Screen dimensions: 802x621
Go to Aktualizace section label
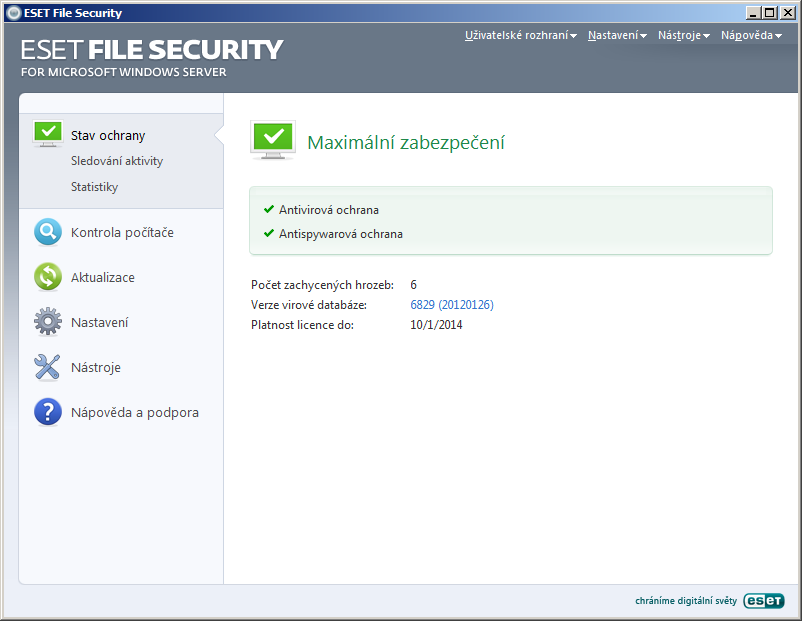[103, 277]
